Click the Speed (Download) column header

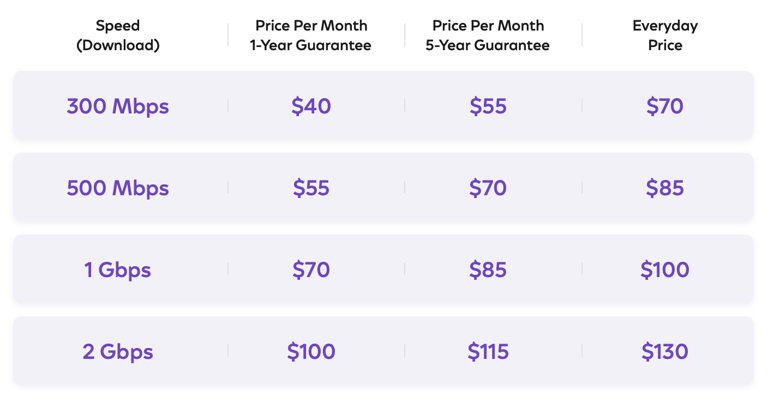[x=118, y=35]
